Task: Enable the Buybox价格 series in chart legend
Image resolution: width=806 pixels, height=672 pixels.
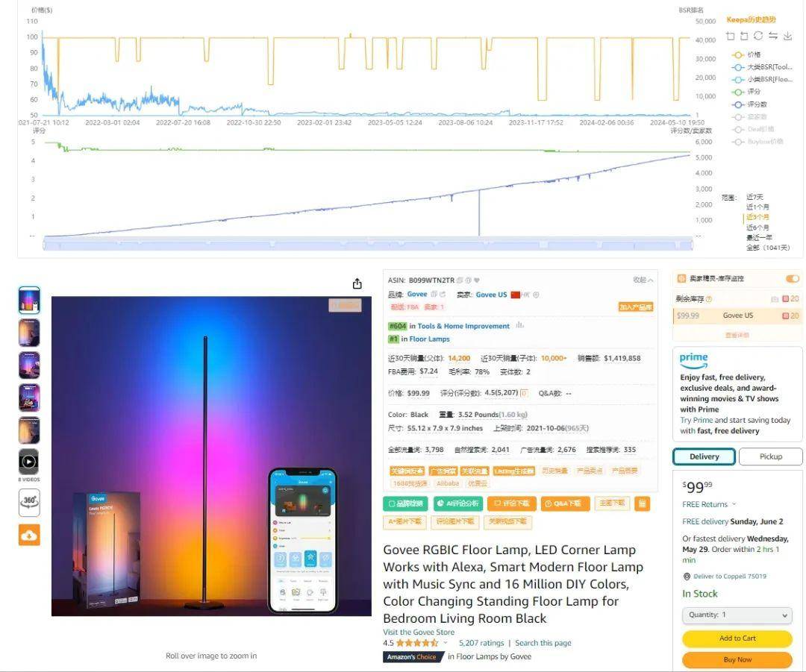Action: (x=757, y=142)
